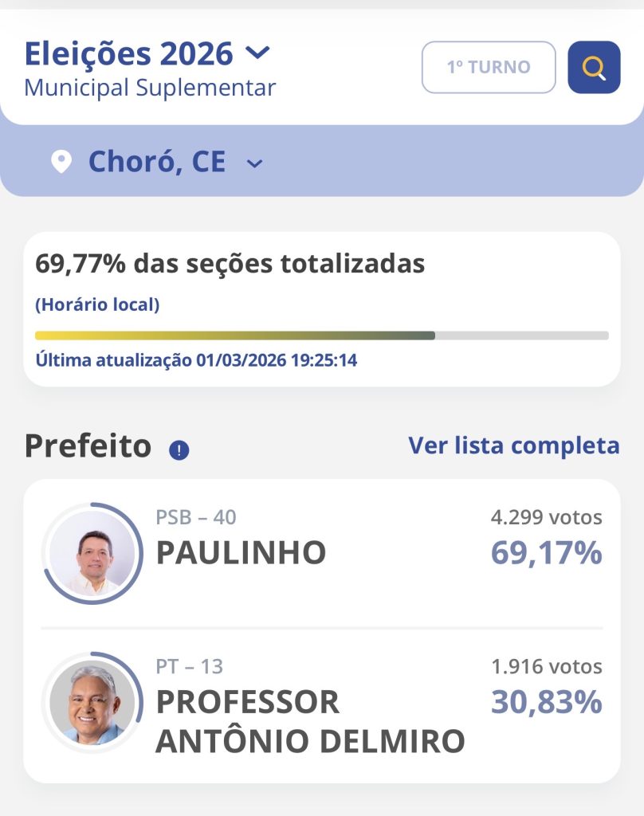The width and height of the screenshot is (644, 816).
Task: Tap the PT – 13 party label
Action: coord(190,666)
